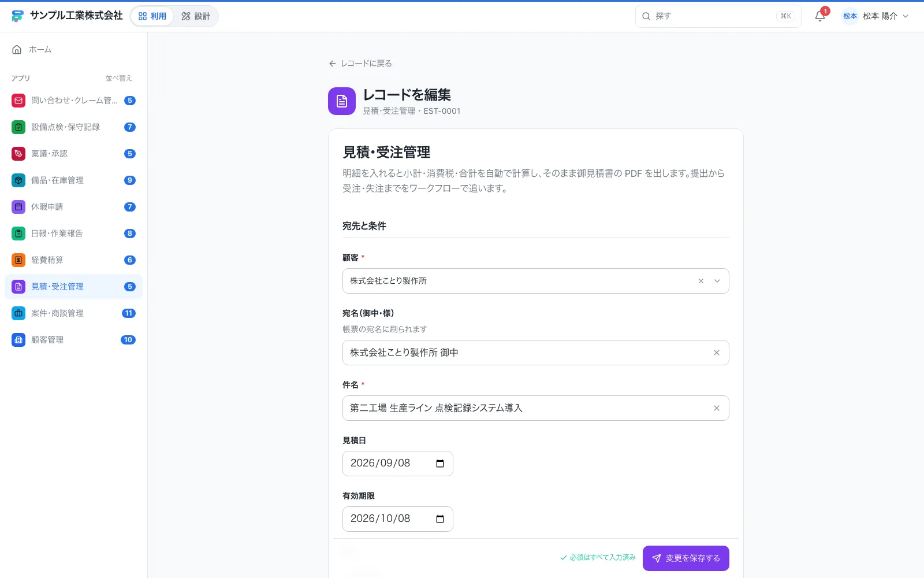Image resolution: width=924 pixels, height=578 pixels.
Task: Open the ホーム page icon
Action: pyautogui.click(x=17, y=50)
